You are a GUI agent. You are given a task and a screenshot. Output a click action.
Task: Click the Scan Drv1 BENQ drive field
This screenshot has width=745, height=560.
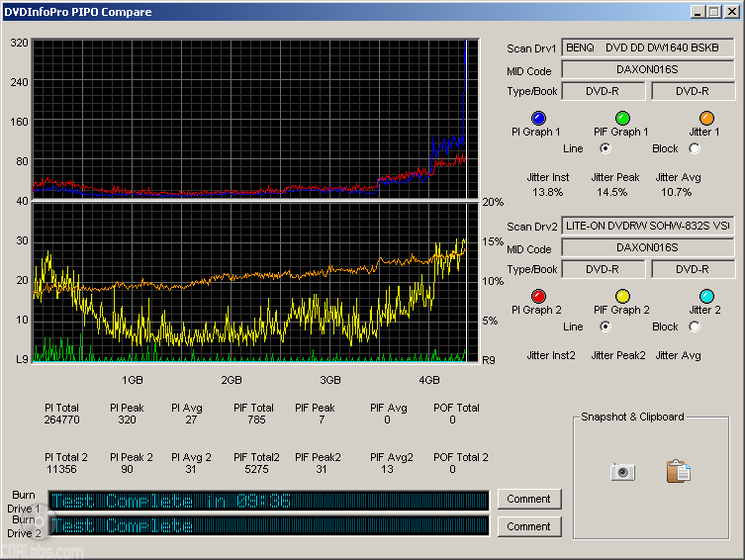(x=647, y=47)
